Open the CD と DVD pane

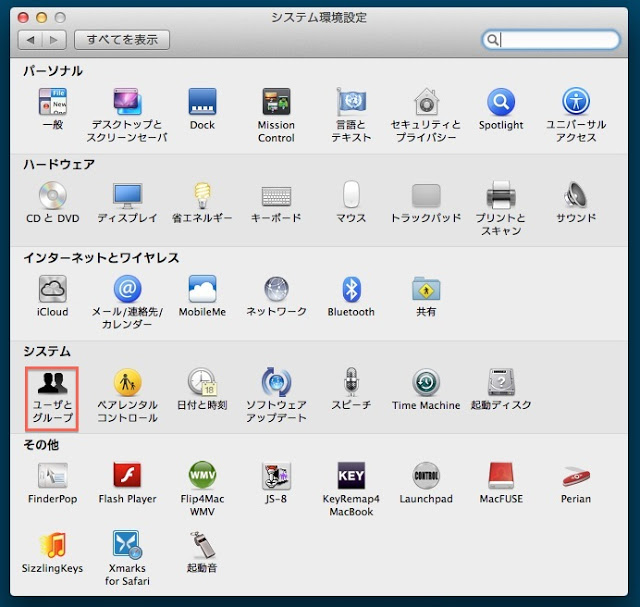click(x=53, y=202)
